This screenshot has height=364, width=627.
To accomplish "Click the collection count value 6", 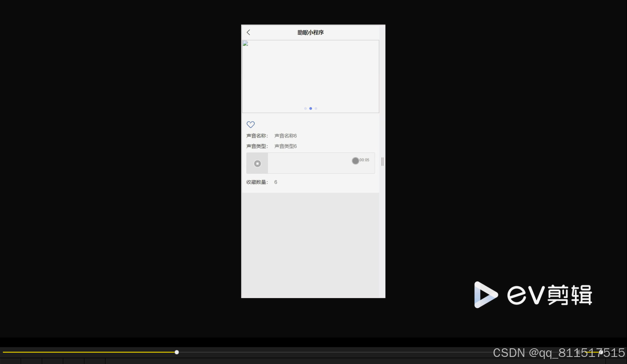I will pyautogui.click(x=276, y=182).
